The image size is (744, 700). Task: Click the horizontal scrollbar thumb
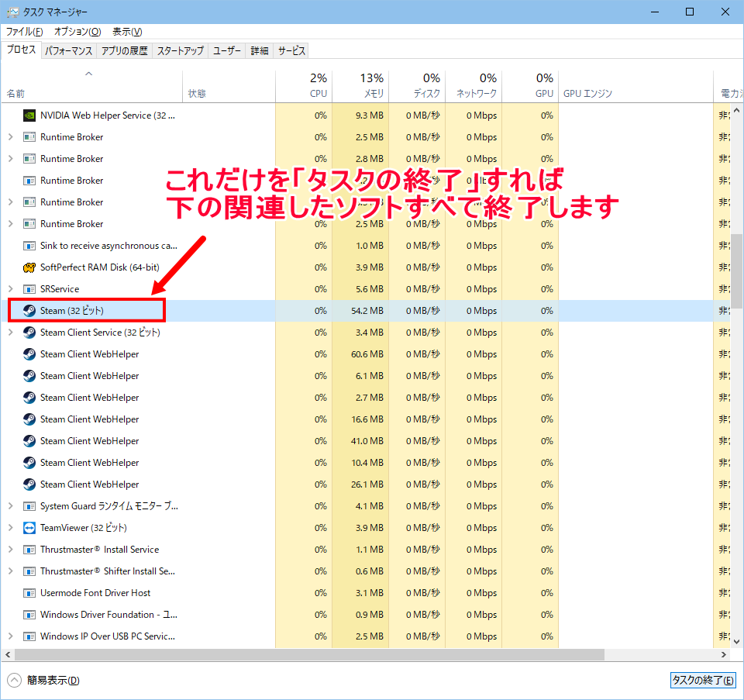pyautogui.click(x=309, y=655)
